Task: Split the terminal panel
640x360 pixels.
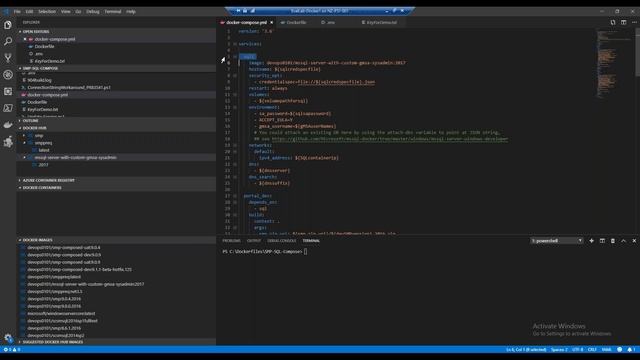Action: coord(602,241)
